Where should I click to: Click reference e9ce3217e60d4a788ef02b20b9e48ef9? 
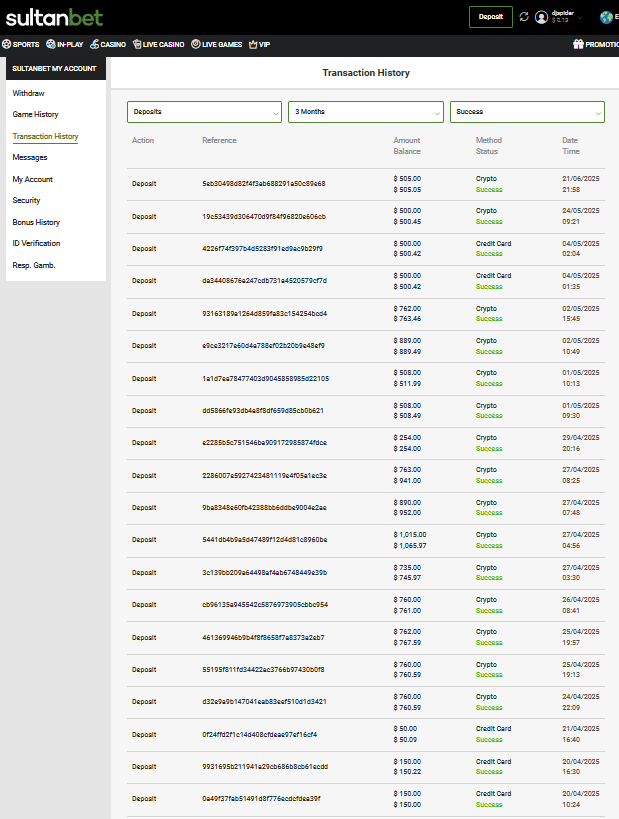click(263, 345)
